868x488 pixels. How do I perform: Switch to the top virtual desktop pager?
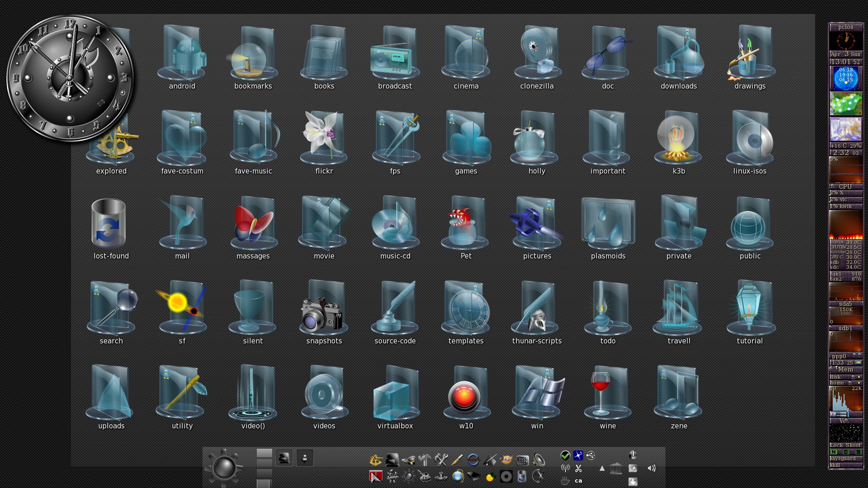(264, 453)
